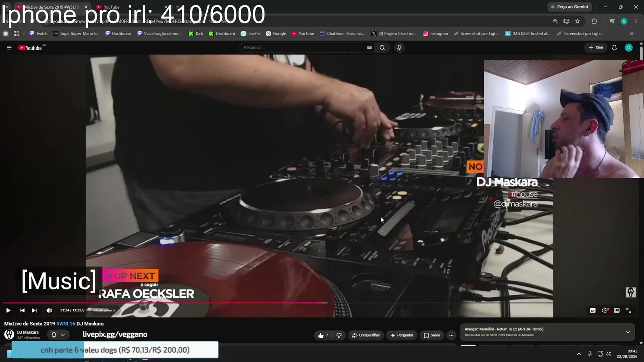Save the video with Salvar

[432, 335]
